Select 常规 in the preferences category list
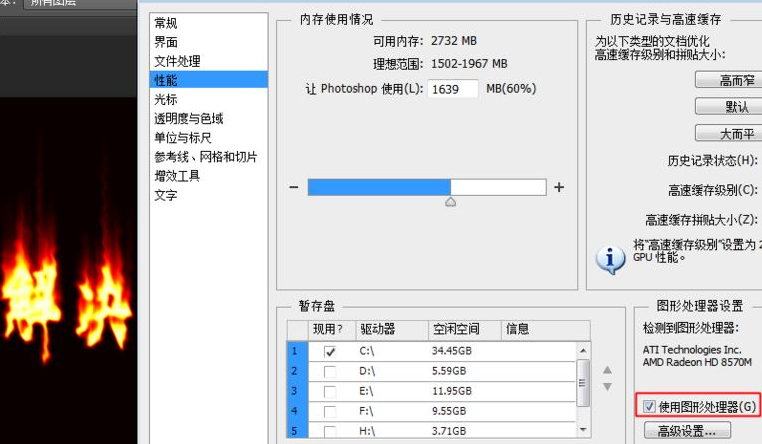 coord(166,22)
